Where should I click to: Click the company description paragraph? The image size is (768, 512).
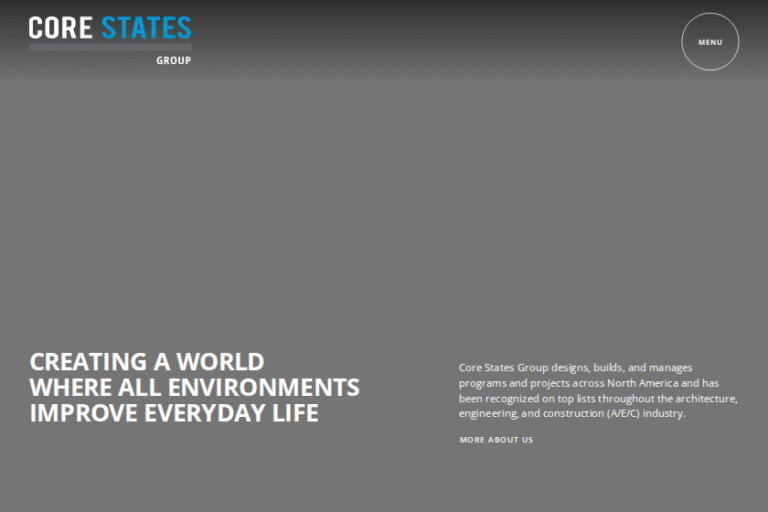597,391
